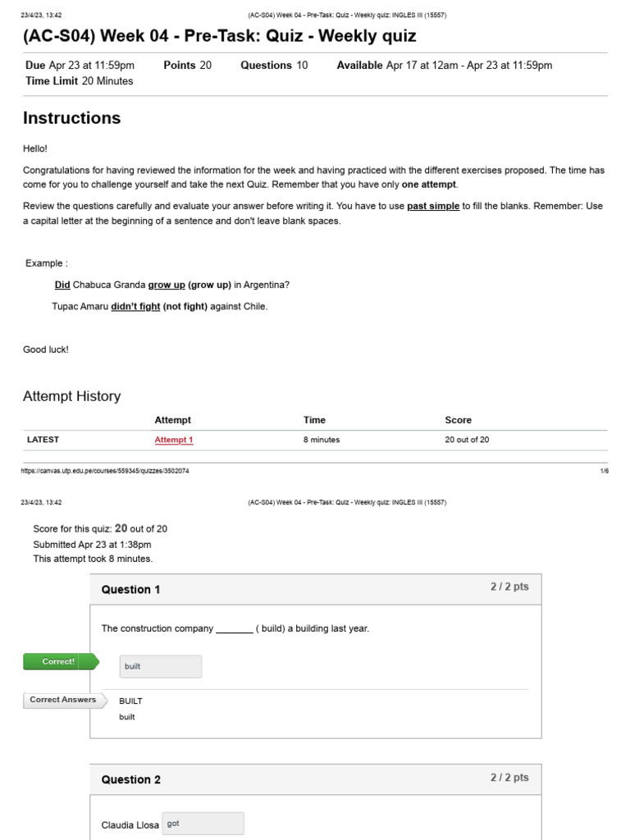Click the 'got' answer field for Question 2
Viewport: 630px width, 840px height.
pos(203,824)
